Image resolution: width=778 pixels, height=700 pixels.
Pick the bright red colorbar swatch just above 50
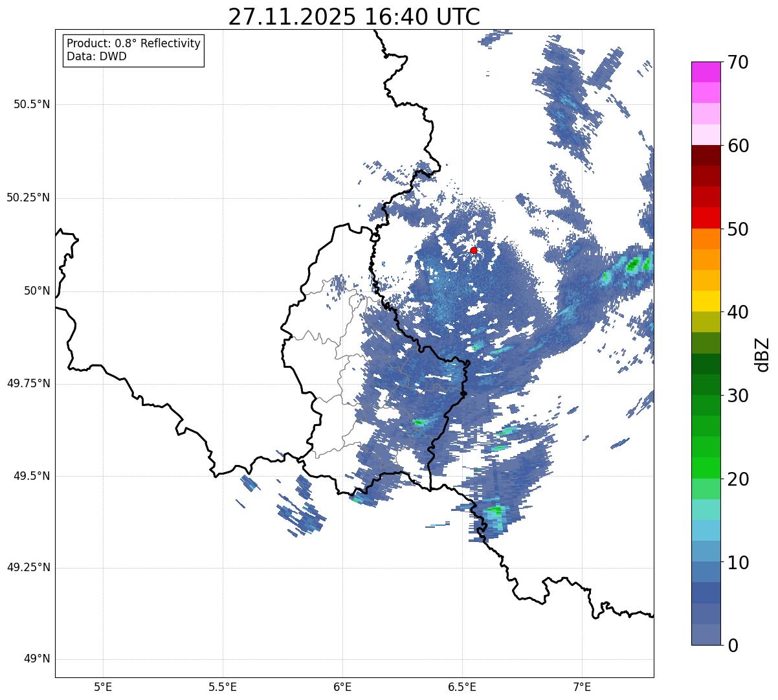pyautogui.click(x=706, y=218)
